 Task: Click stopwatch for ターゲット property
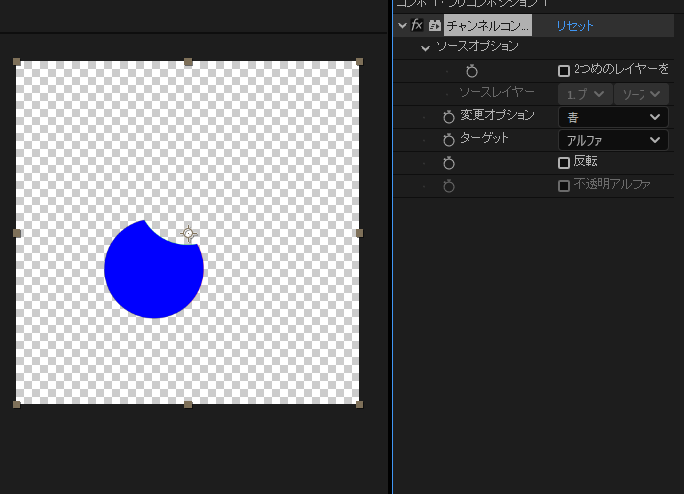[449, 140]
